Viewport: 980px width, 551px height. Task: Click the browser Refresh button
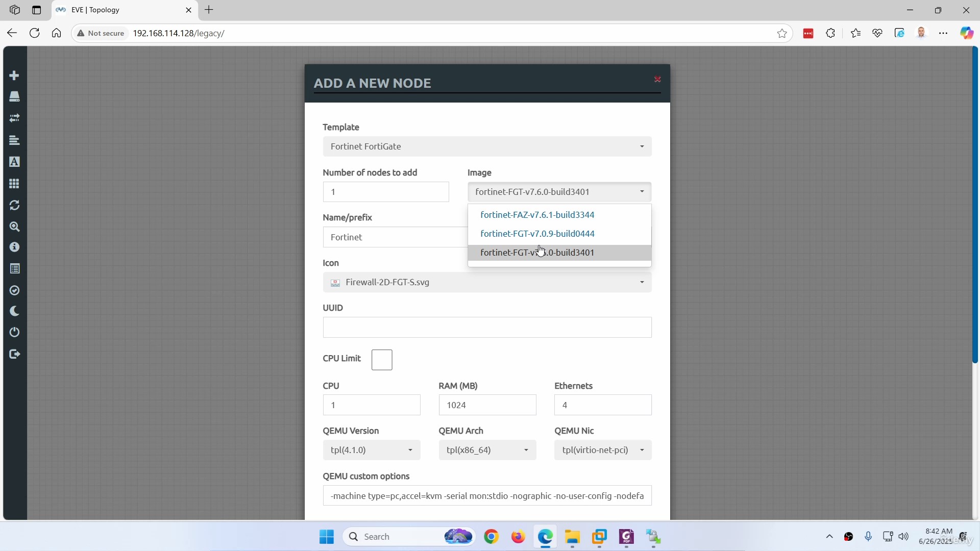click(34, 33)
